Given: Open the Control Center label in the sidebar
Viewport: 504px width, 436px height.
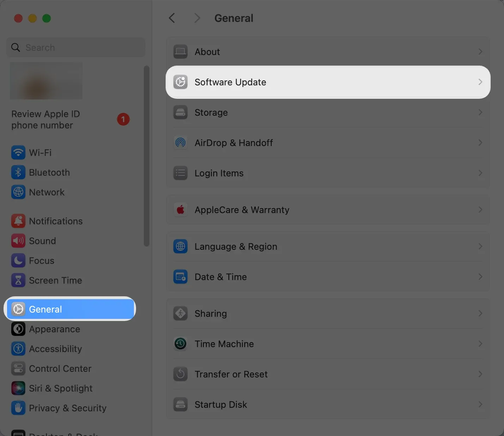Looking at the screenshot, I should click(60, 369).
